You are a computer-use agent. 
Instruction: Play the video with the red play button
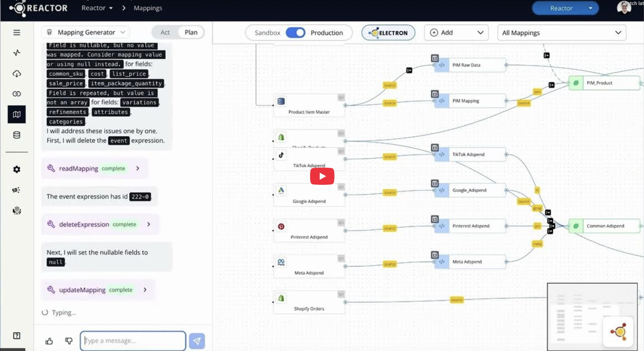tap(322, 176)
